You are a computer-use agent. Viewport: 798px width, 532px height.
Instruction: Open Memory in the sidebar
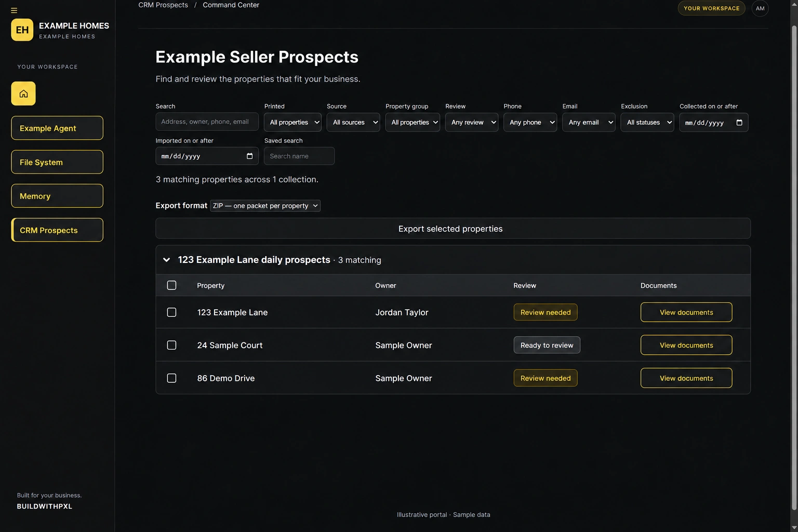point(57,196)
